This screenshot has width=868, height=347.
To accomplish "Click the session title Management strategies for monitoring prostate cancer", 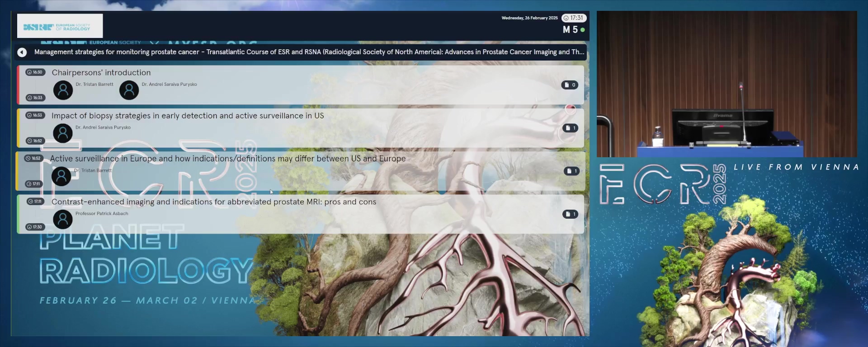I will [x=309, y=52].
